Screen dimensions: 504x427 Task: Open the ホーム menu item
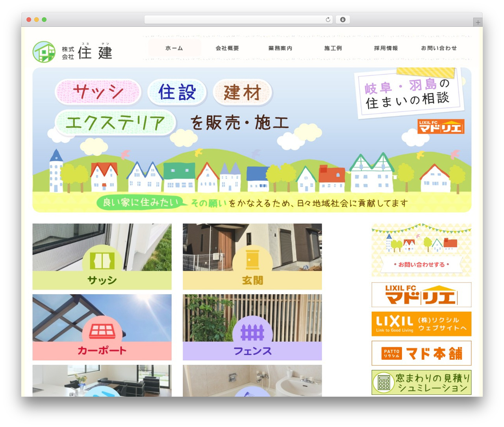(174, 48)
